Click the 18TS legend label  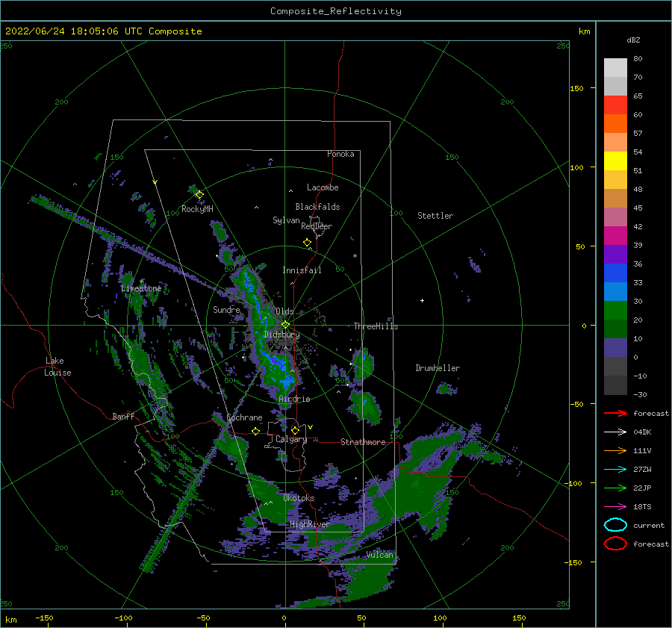tap(642, 507)
